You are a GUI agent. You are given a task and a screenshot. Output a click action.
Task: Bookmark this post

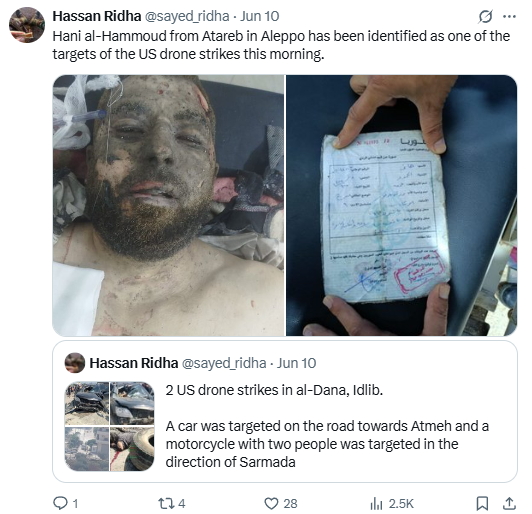coord(482,503)
